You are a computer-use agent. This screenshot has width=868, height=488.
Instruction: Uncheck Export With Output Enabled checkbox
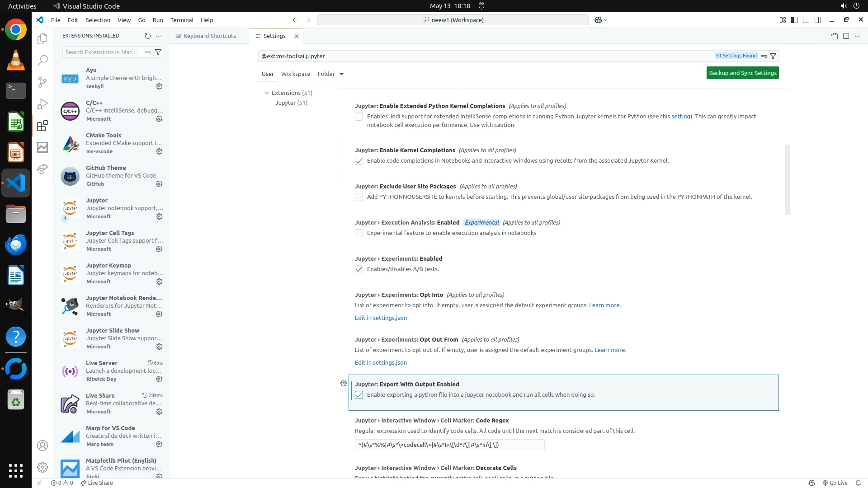(x=359, y=395)
